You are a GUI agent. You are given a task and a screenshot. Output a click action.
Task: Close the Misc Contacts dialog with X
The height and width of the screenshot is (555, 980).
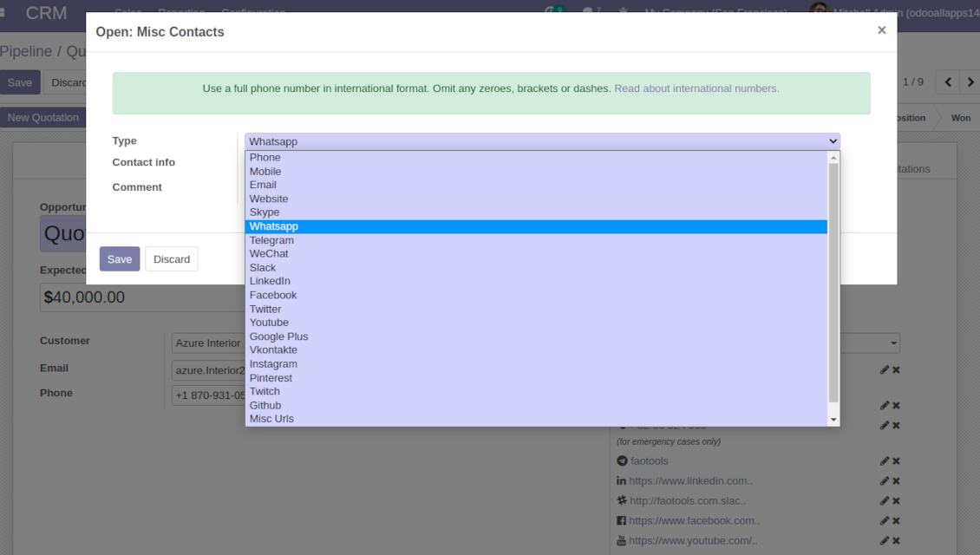[882, 30]
